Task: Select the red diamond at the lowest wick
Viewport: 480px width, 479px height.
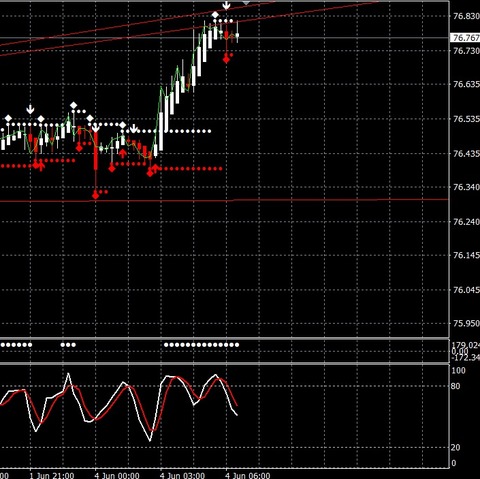Action: click(x=96, y=195)
